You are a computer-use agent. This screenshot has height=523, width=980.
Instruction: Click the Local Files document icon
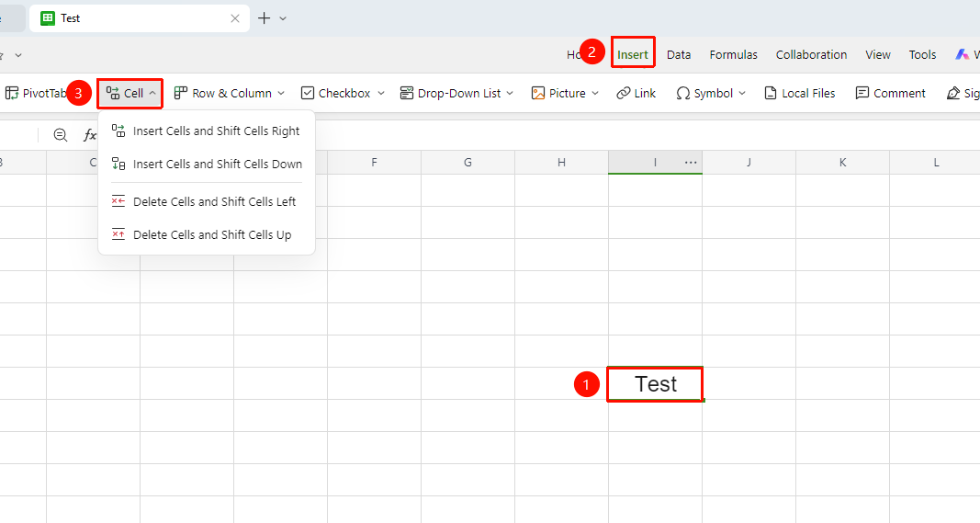(x=771, y=93)
